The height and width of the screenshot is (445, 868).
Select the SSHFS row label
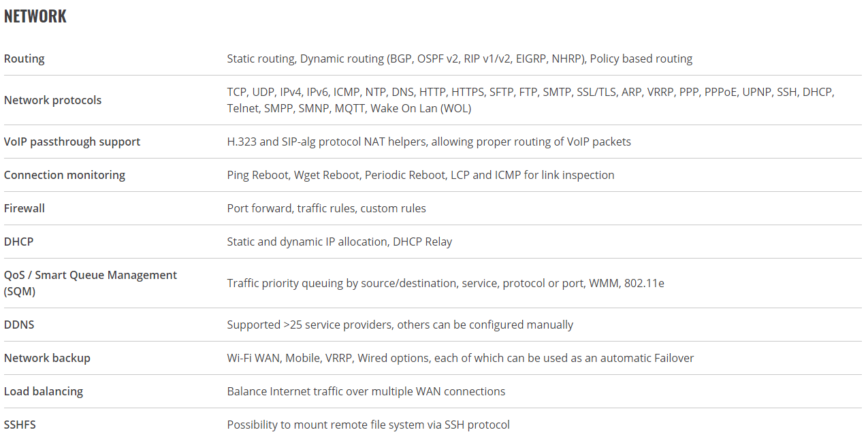point(20,425)
